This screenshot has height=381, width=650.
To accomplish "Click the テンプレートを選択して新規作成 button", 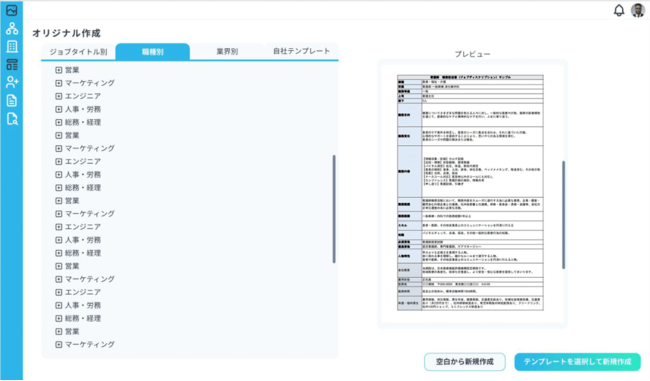I will coord(577,362).
